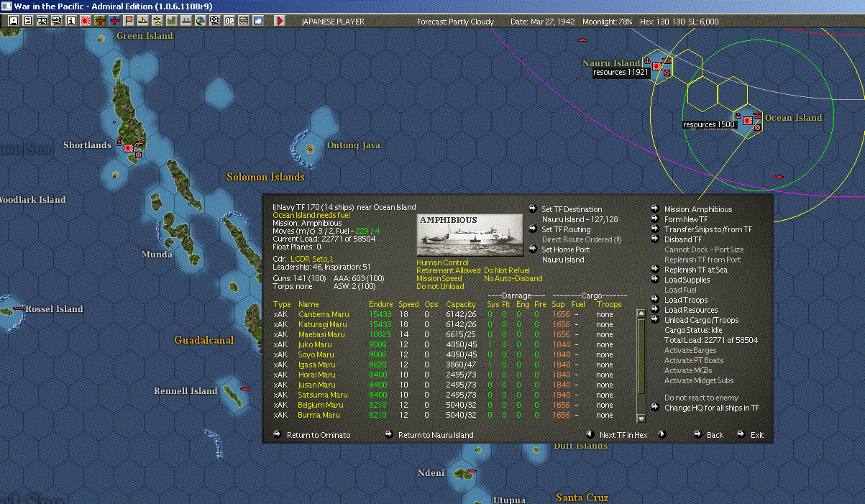Go to next TF in hex arrow
This screenshot has height=504, width=865.
[662, 434]
